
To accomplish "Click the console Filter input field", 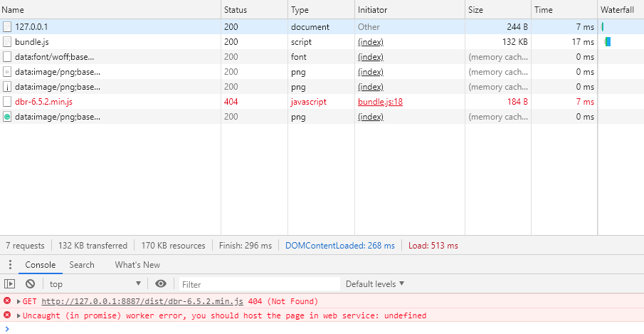I will click(x=256, y=284).
